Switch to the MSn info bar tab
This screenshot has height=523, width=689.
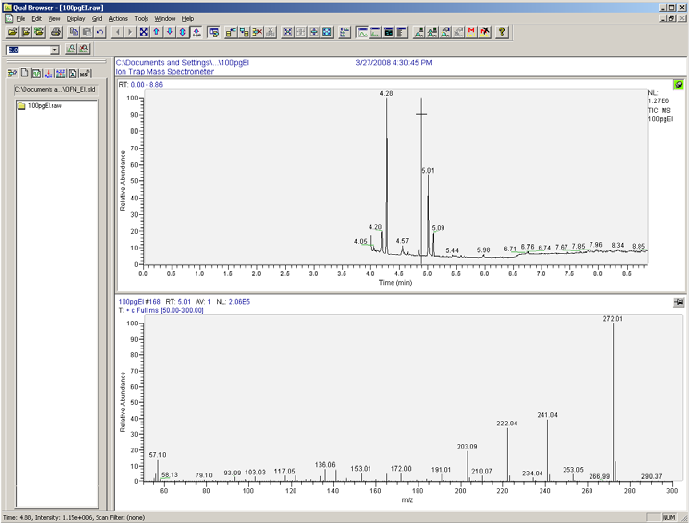(85, 73)
